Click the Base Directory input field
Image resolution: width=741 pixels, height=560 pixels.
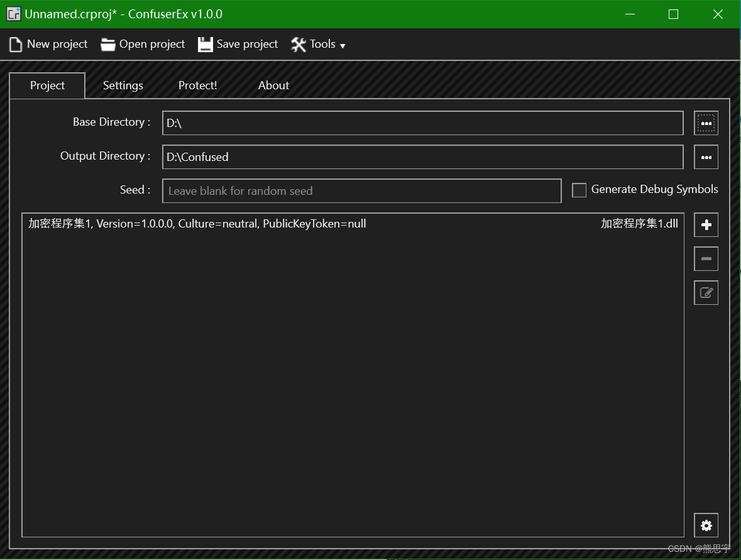click(423, 123)
